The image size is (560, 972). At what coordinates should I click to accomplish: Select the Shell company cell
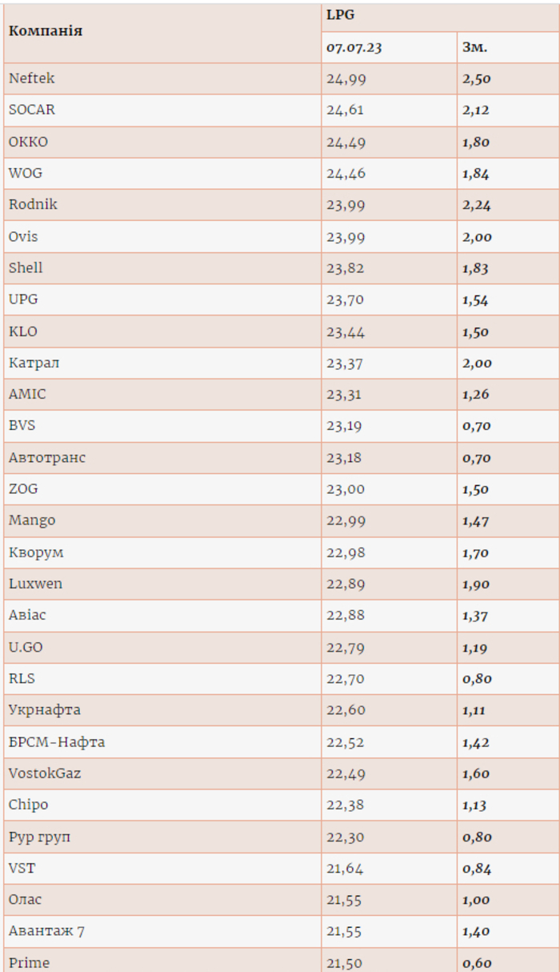coord(26,267)
